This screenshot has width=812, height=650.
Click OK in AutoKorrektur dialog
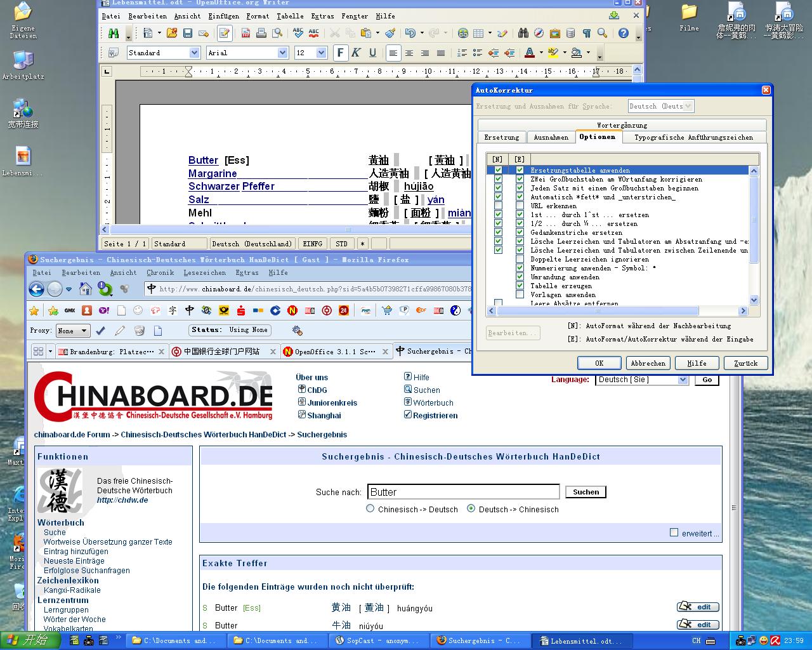point(599,363)
